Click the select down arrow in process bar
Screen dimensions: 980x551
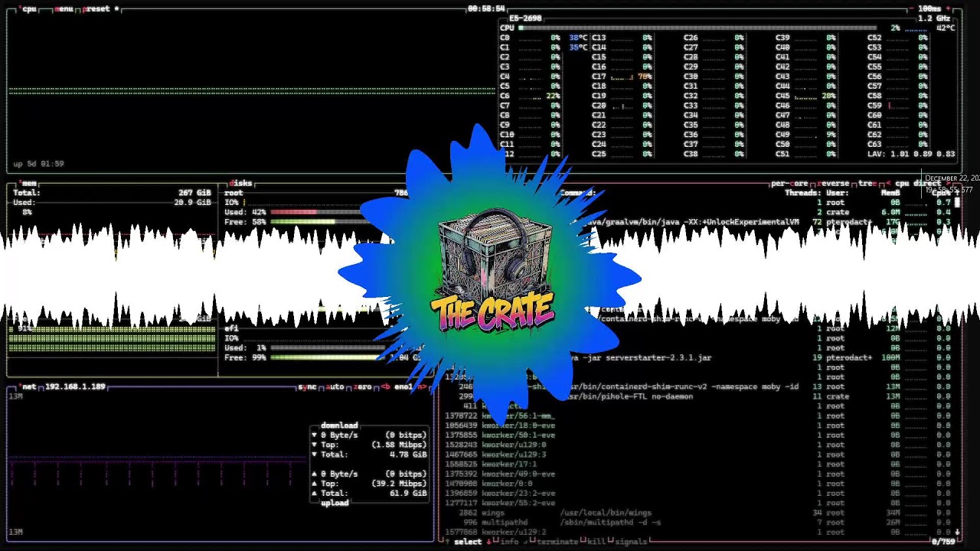[488, 542]
